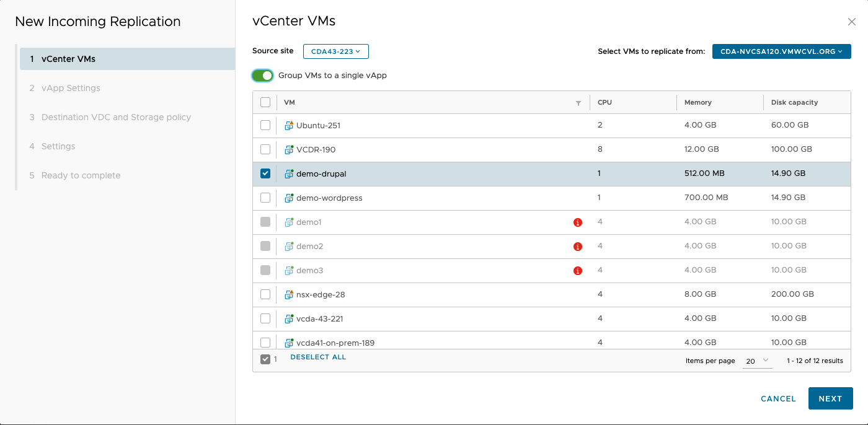868x425 pixels.
Task: Click the demo3 red warning info icon
Action: coord(578,271)
